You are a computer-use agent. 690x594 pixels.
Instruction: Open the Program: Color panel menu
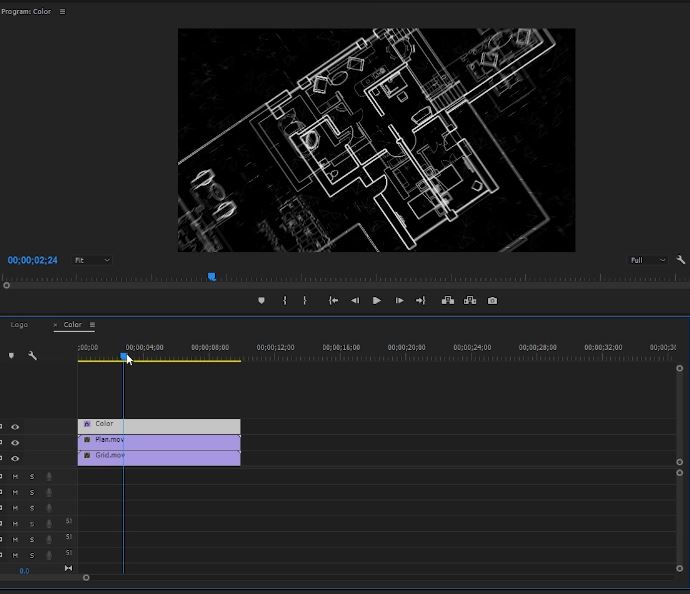(x=62, y=12)
